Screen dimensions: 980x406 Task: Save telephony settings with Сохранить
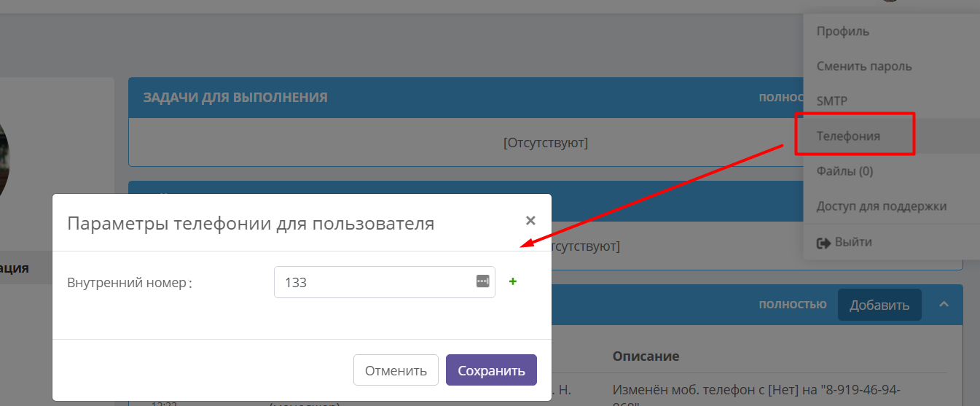(x=491, y=370)
